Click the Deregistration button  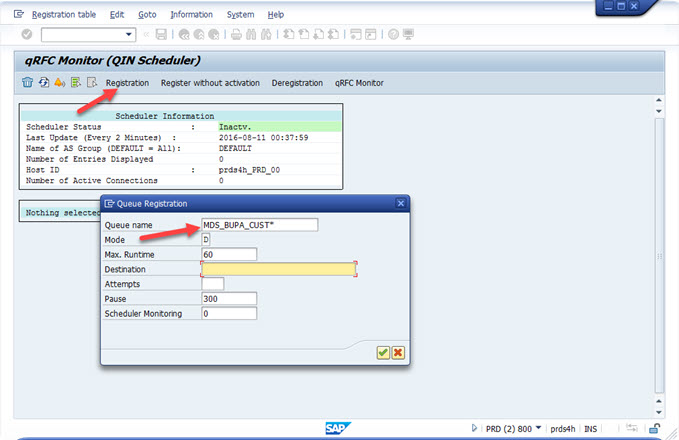pos(297,83)
